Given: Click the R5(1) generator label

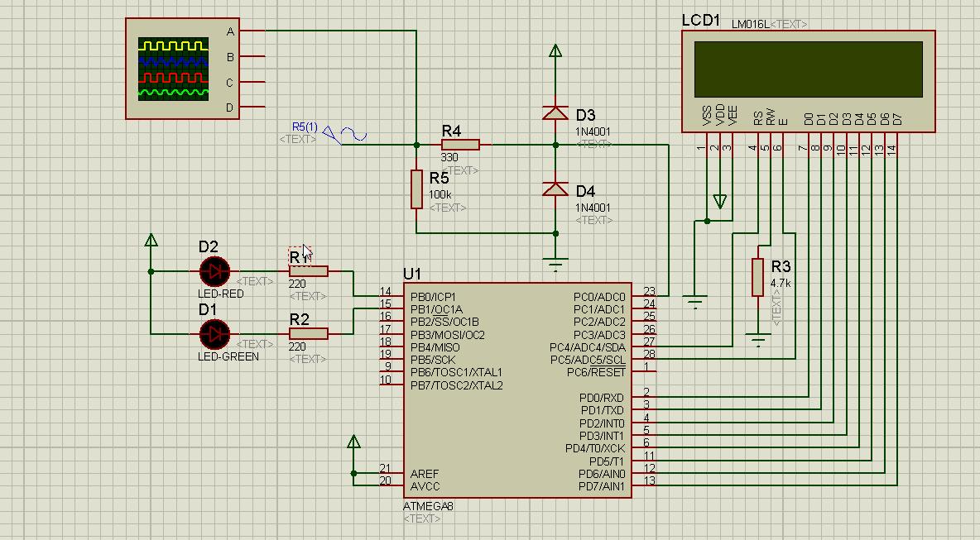Looking at the screenshot, I should pos(305,127).
